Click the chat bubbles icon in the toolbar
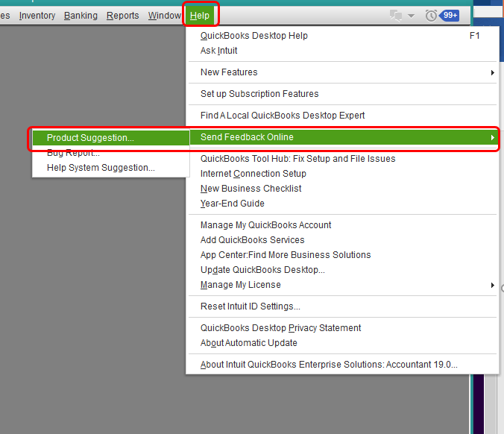The image size is (504, 434). pos(396,16)
